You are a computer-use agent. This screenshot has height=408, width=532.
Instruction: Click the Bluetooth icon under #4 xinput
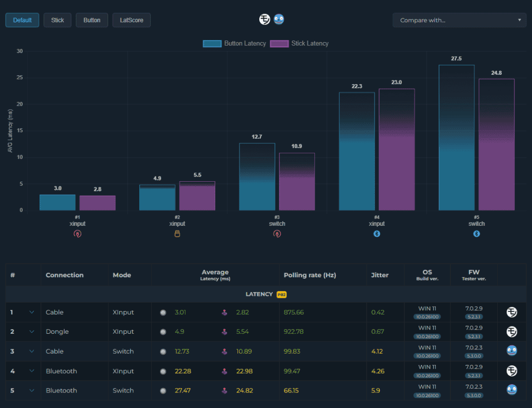(377, 234)
